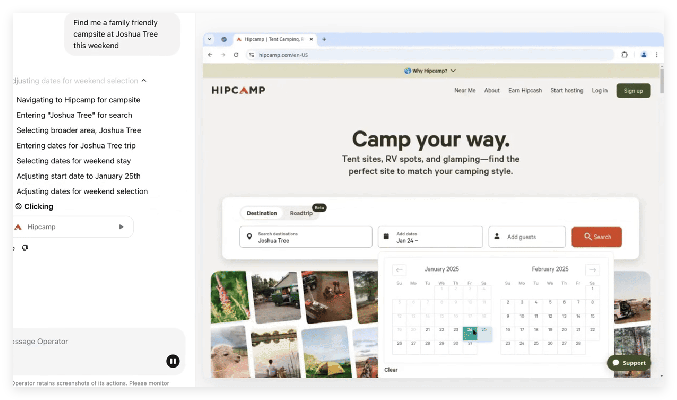This screenshot has width=677, height=400.
Task: Close the Hipcamp browser tab
Action: click(x=311, y=39)
